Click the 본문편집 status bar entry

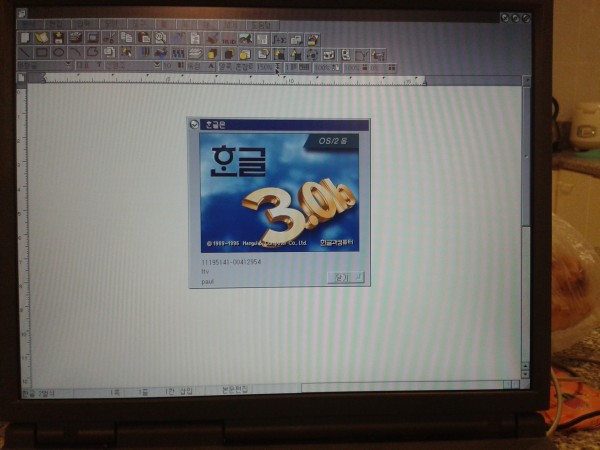235,390
